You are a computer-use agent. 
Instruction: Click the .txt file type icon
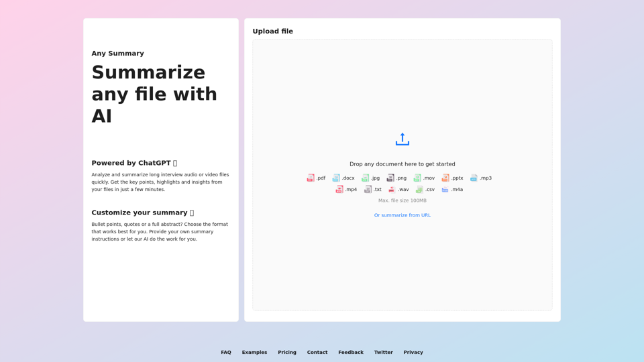point(368,189)
